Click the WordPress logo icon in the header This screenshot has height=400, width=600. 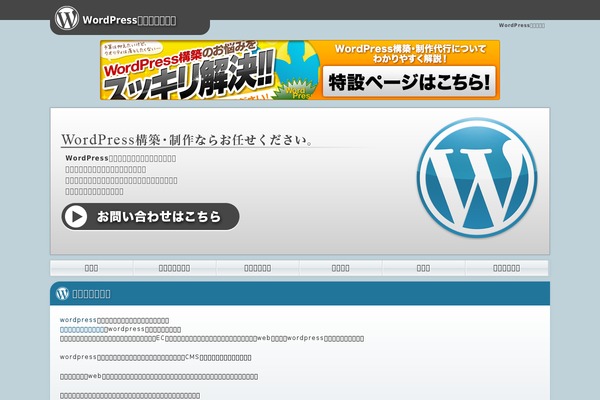click(x=67, y=18)
